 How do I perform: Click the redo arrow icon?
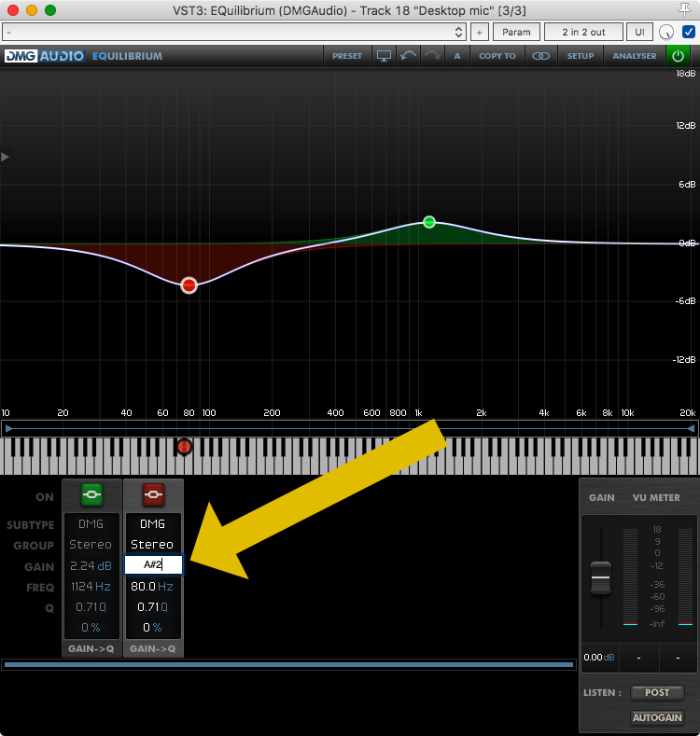pos(432,56)
